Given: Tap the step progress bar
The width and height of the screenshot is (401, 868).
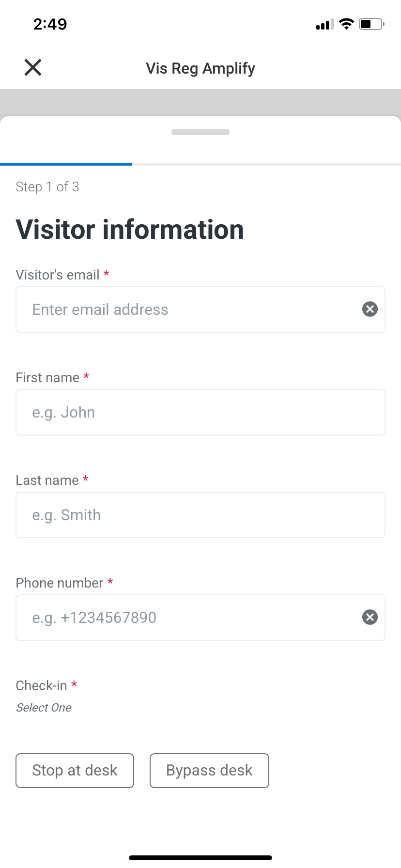Looking at the screenshot, I should (x=200, y=164).
